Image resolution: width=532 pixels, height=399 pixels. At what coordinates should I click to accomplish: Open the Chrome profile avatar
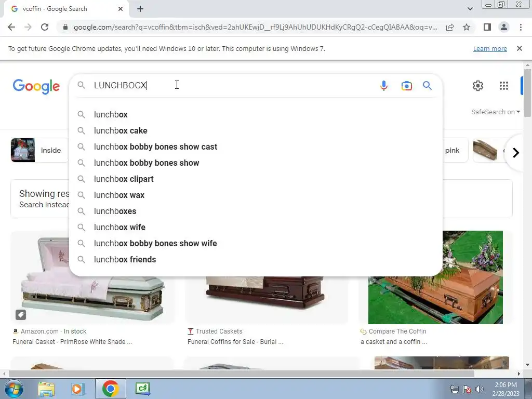pos(504,27)
